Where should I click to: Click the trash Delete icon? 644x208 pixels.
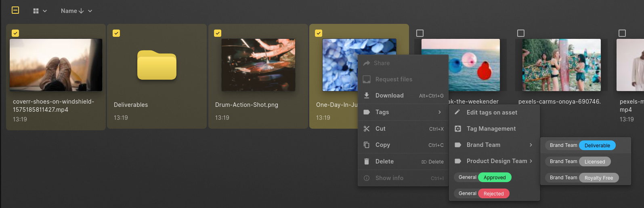point(367,161)
